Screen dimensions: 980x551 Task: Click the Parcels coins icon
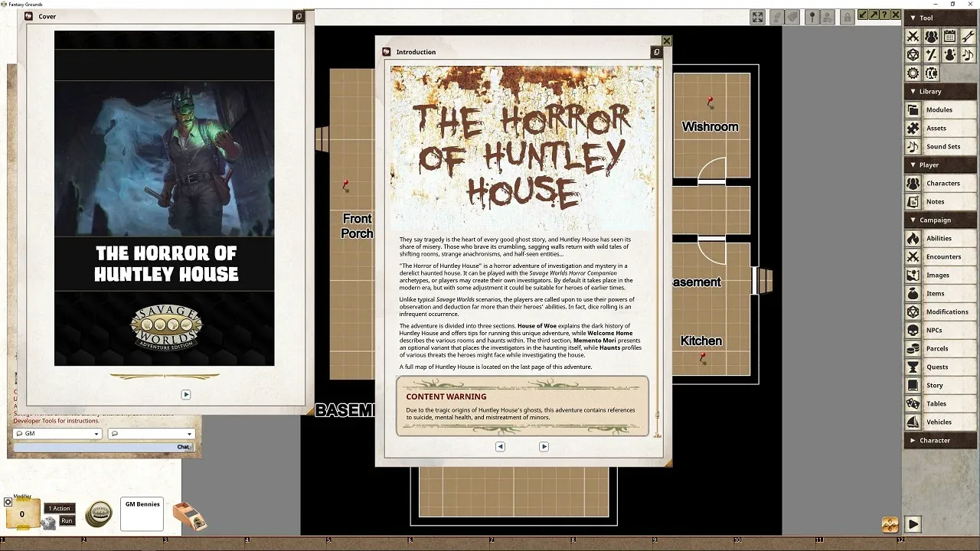[x=913, y=348]
